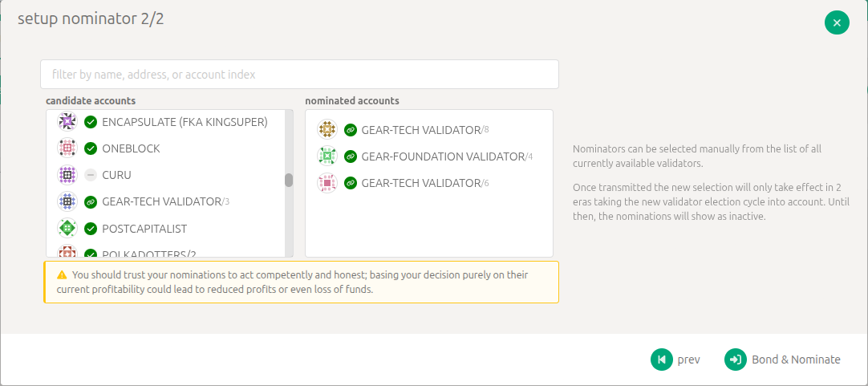Click the CURU account identicon
This screenshot has height=386, width=868.
point(67,175)
